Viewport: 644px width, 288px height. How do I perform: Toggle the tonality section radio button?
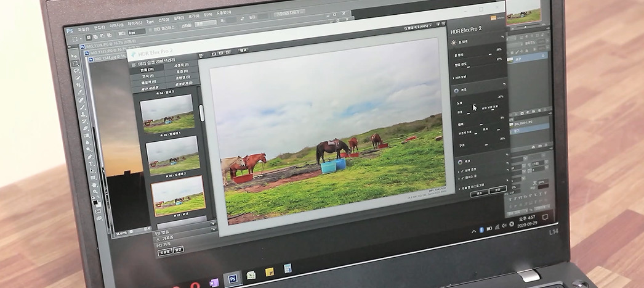pyautogui.click(x=456, y=91)
